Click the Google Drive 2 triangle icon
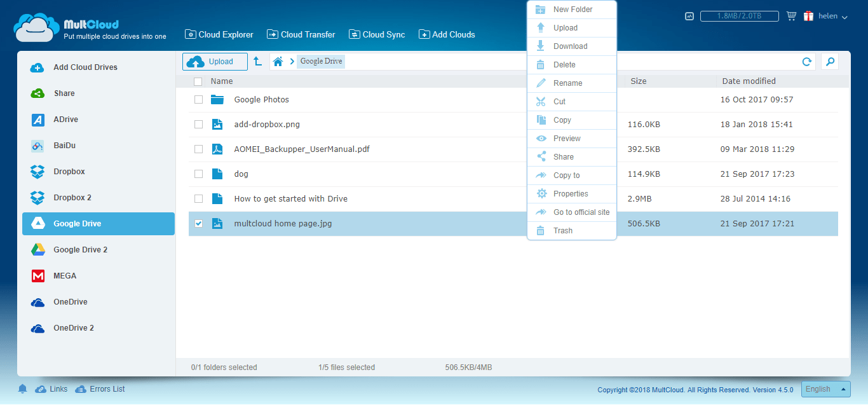The height and width of the screenshot is (405, 868). click(37, 250)
